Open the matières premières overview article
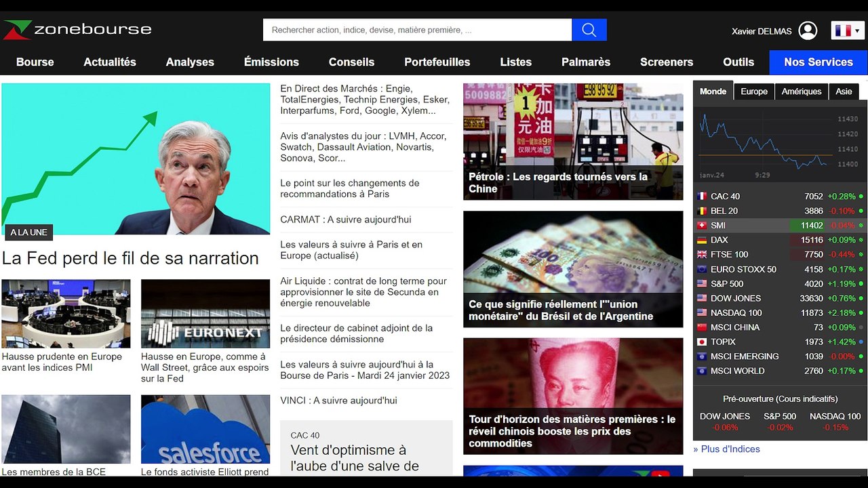 point(573,396)
